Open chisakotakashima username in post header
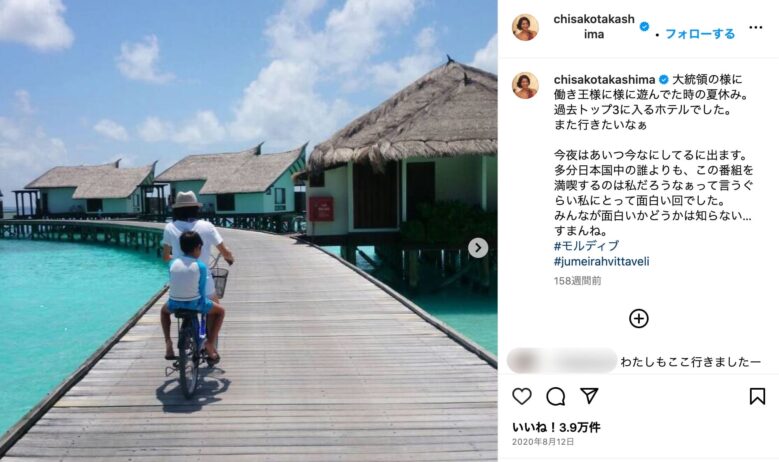The height and width of the screenshot is (462, 779). point(594,26)
